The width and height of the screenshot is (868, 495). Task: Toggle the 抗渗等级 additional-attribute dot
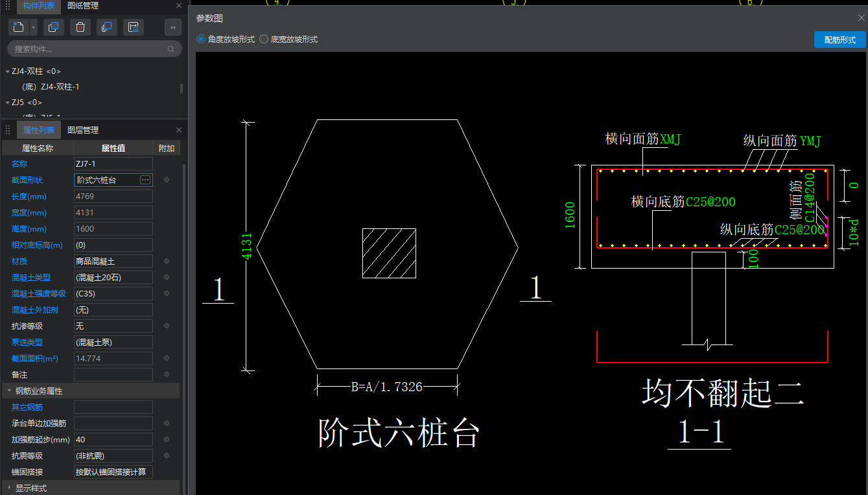tap(167, 326)
